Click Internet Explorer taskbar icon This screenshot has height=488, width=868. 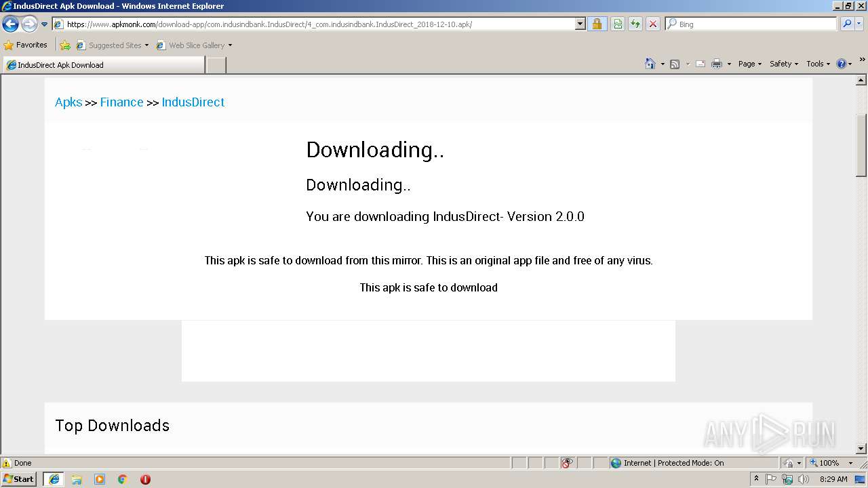point(54,479)
